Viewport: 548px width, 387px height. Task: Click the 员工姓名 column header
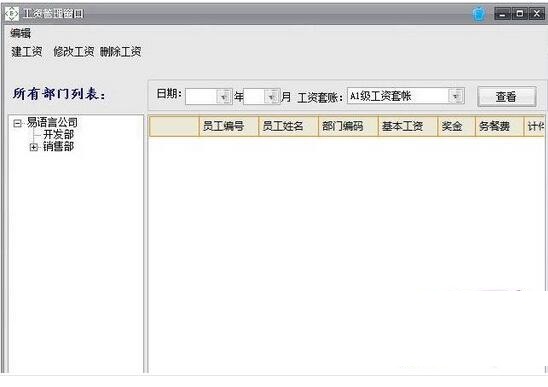pos(288,126)
